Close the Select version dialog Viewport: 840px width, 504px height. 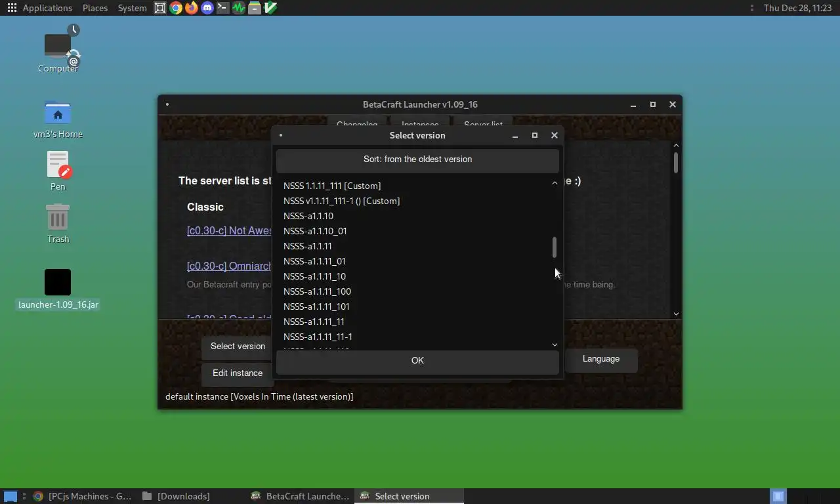pos(555,135)
